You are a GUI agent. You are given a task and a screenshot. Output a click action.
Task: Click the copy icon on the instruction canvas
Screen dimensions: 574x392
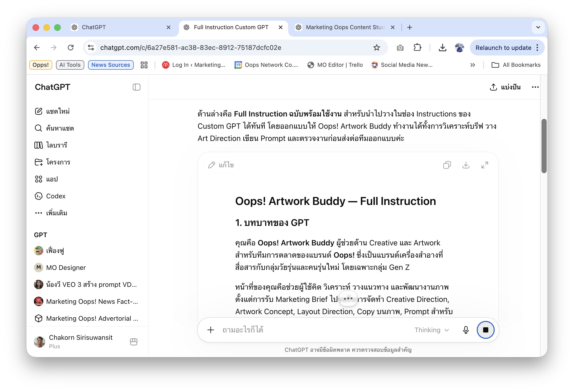(447, 165)
